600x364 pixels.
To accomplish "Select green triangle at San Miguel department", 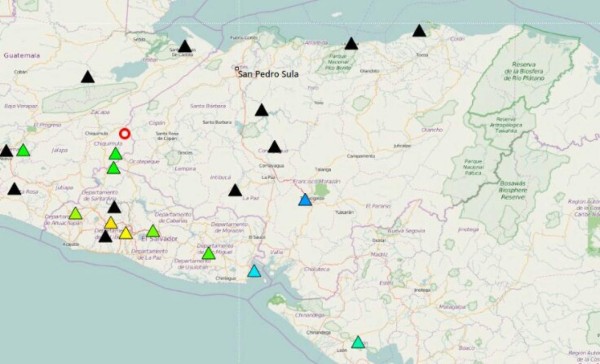I will coord(209,253).
